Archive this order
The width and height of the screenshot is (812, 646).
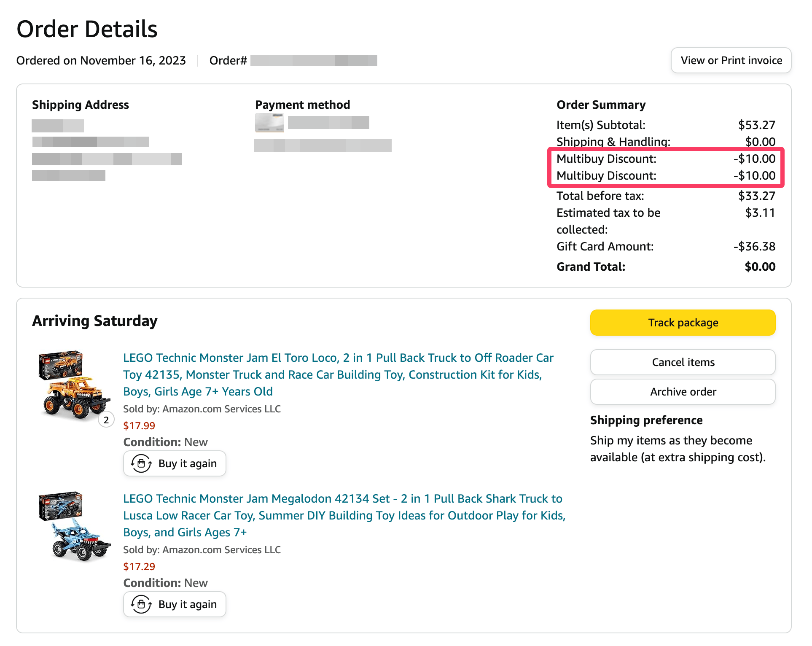coord(682,392)
